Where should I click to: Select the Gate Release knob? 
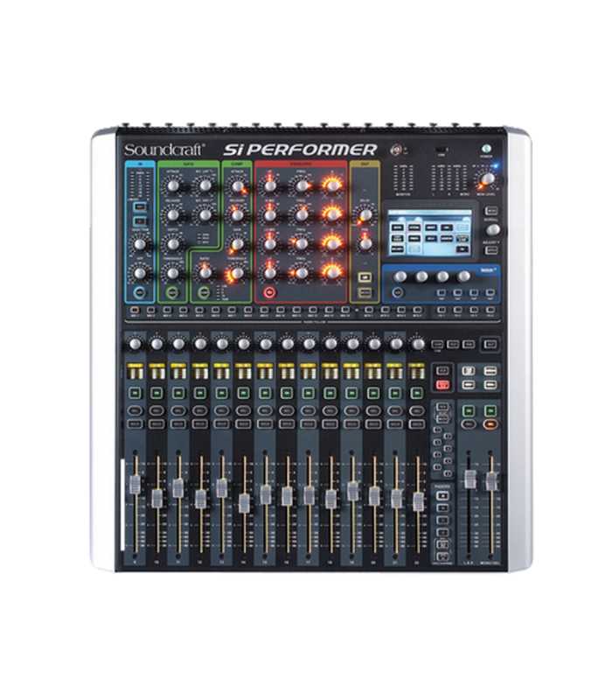coord(172,214)
